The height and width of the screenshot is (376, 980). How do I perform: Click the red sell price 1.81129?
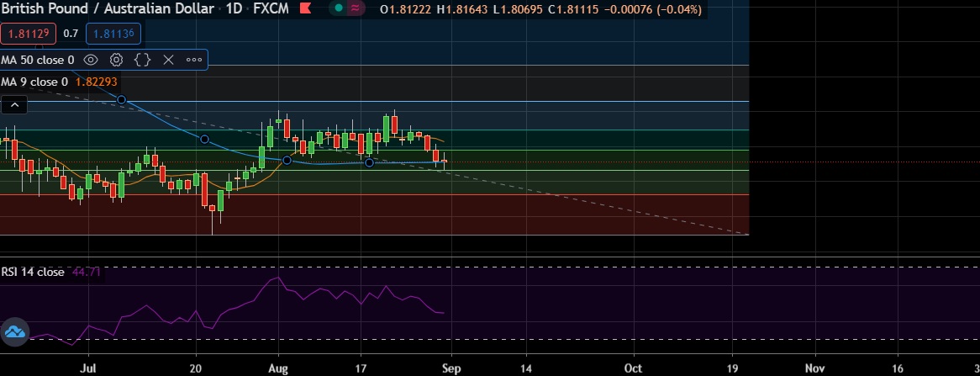[28, 34]
